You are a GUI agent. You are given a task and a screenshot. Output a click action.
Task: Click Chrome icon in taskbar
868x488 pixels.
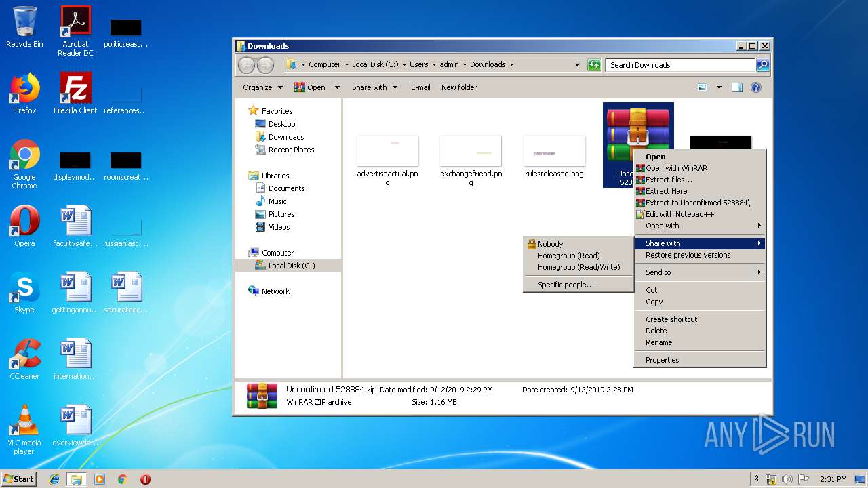(123, 479)
